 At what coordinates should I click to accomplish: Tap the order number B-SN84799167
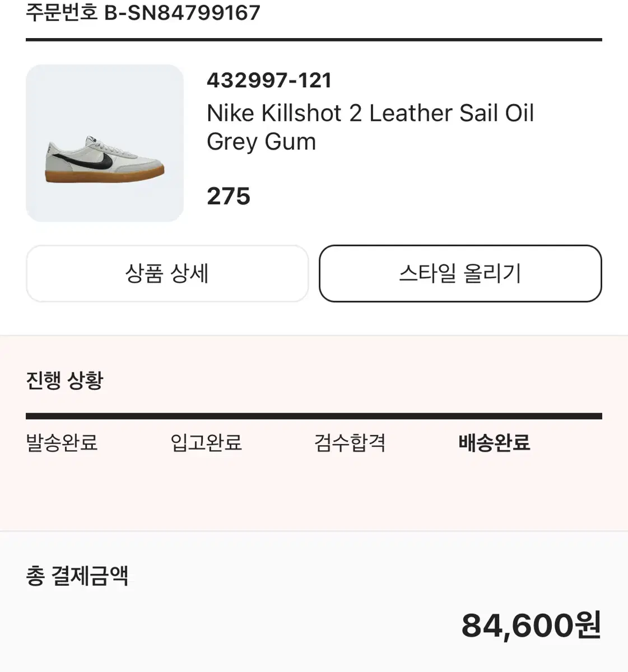[x=183, y=12]
